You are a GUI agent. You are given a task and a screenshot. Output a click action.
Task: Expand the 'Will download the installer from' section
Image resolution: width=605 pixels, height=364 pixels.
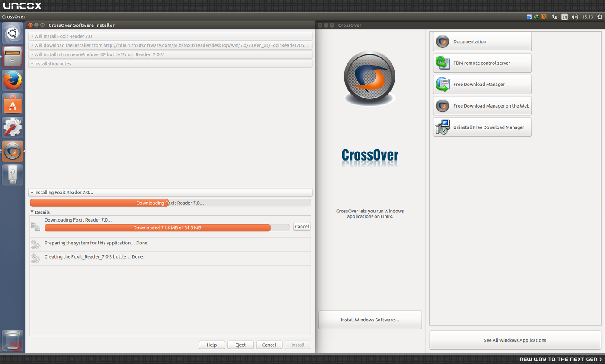tap(170, 45)
